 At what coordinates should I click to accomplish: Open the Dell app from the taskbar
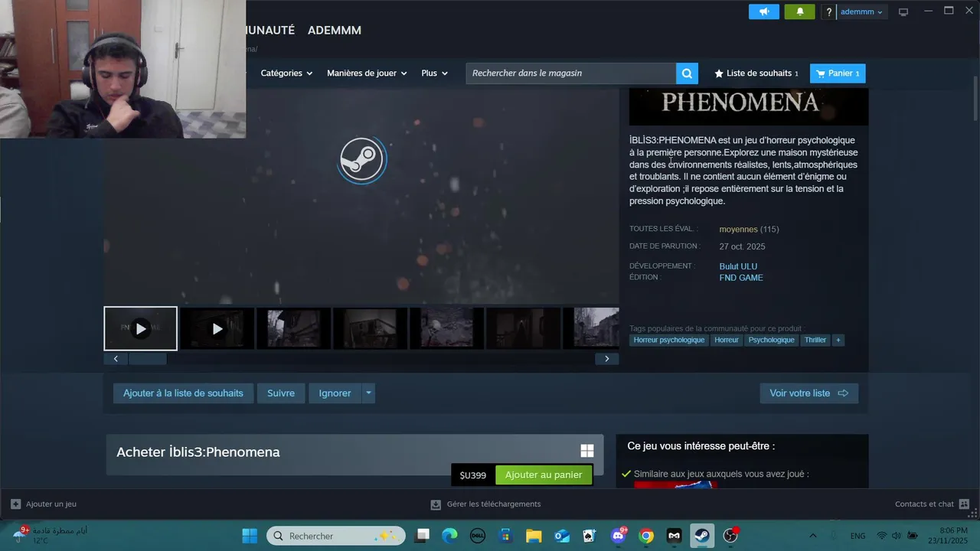[478, 536]
